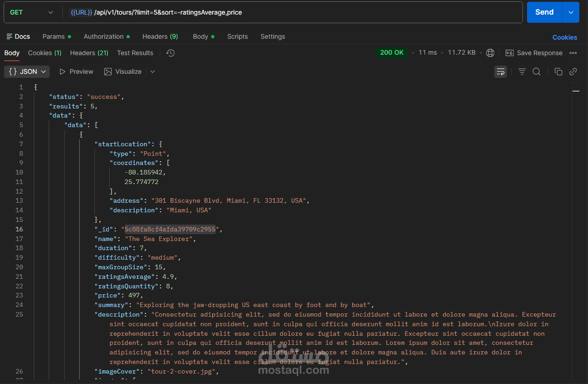
Task: Click the "status" key on line 2
Action: click(x=64, y=97)
